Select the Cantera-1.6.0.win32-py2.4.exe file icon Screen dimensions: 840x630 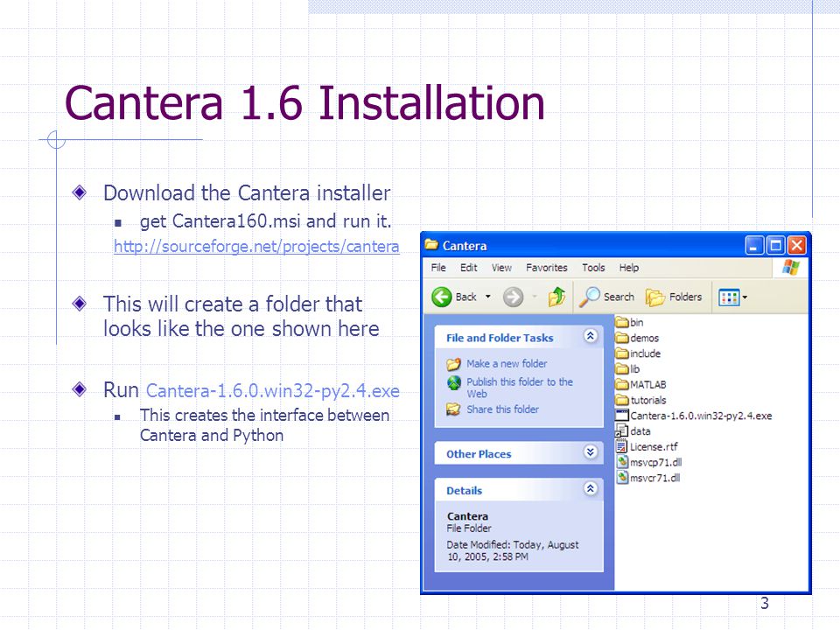(x=622, y=416)
